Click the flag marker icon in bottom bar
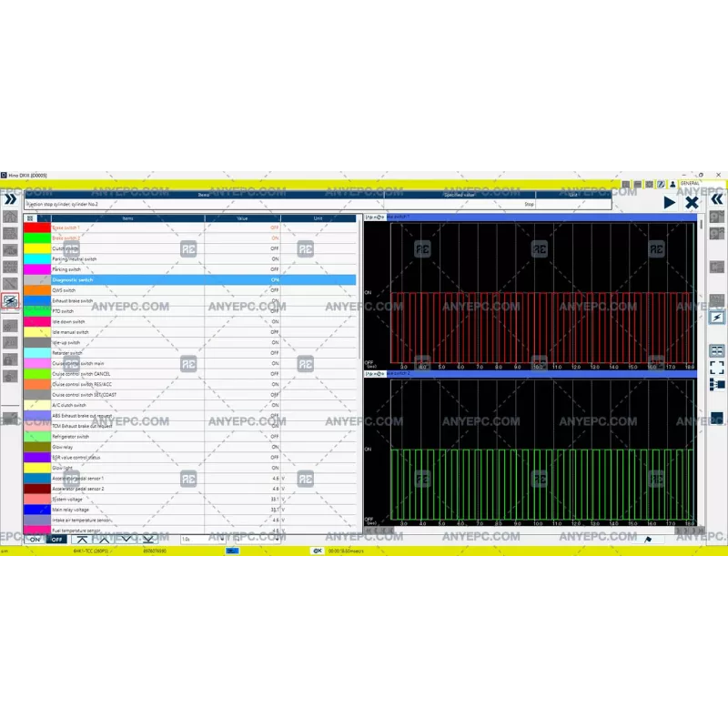 click(x=648, y=539)
